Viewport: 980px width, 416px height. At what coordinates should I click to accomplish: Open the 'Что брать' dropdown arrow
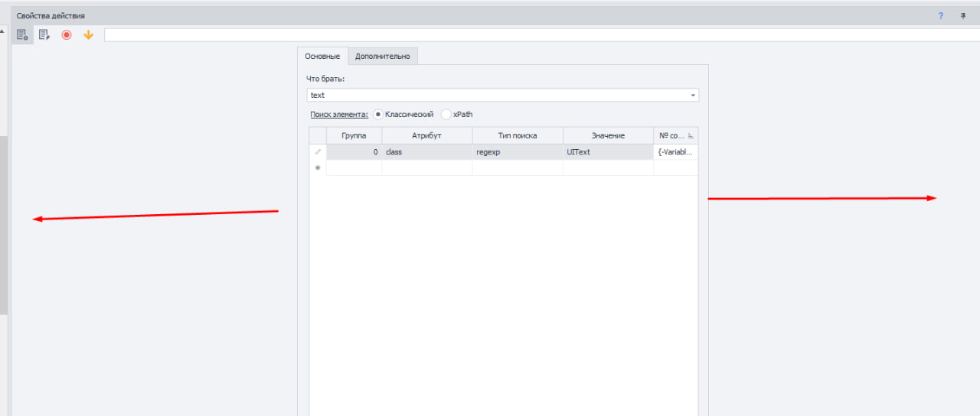click(x=693, y=96)
